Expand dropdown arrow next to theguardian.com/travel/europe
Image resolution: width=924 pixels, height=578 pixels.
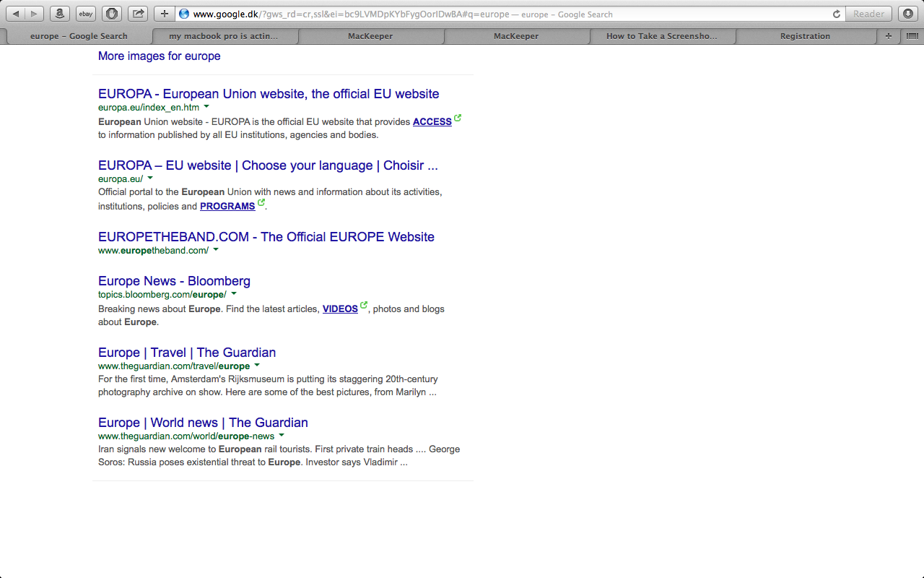coord(257,366)
